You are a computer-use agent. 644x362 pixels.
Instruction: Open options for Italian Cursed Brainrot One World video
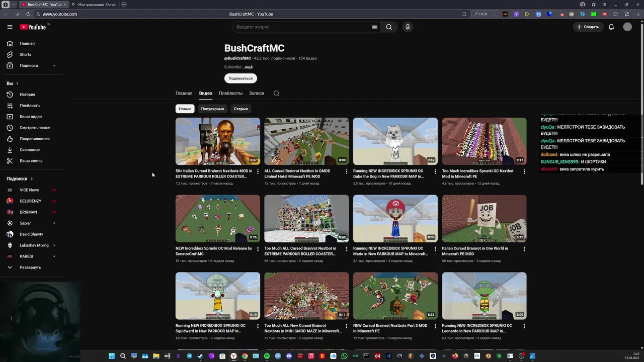[524, 249]
